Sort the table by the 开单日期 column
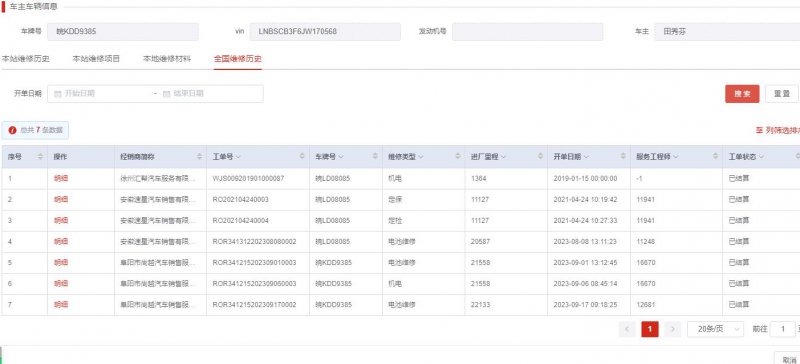800x364 pixels. click(x=623, y=157)
